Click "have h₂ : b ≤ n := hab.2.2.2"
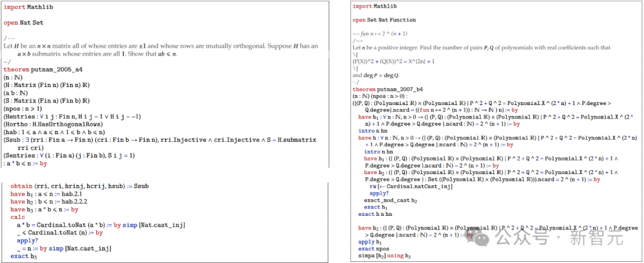 (49, 202)
